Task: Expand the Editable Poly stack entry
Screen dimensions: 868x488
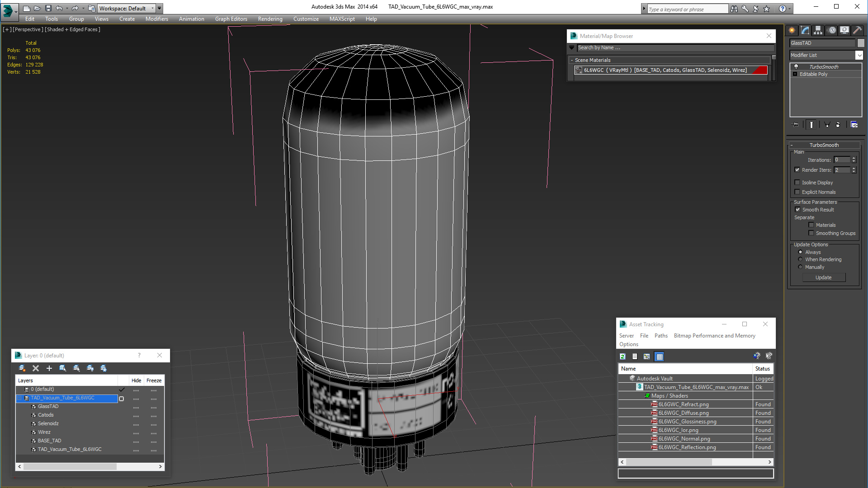Action: coord(795,74)
